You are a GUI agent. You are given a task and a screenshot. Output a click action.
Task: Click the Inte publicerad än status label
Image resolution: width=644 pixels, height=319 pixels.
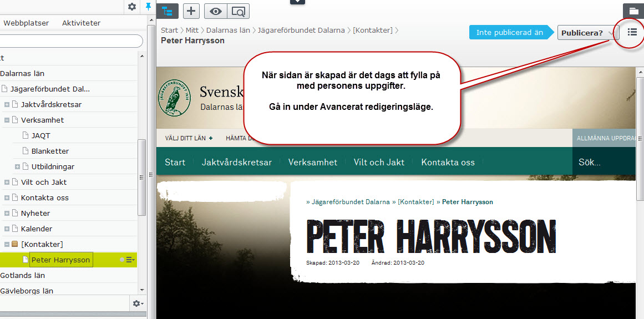click(x=509, y=33)
